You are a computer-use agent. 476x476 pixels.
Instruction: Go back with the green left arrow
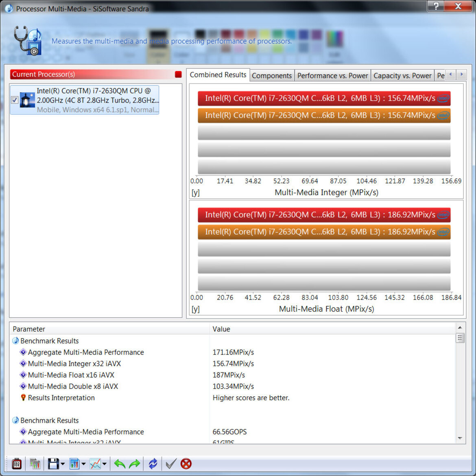pos(120,463)
